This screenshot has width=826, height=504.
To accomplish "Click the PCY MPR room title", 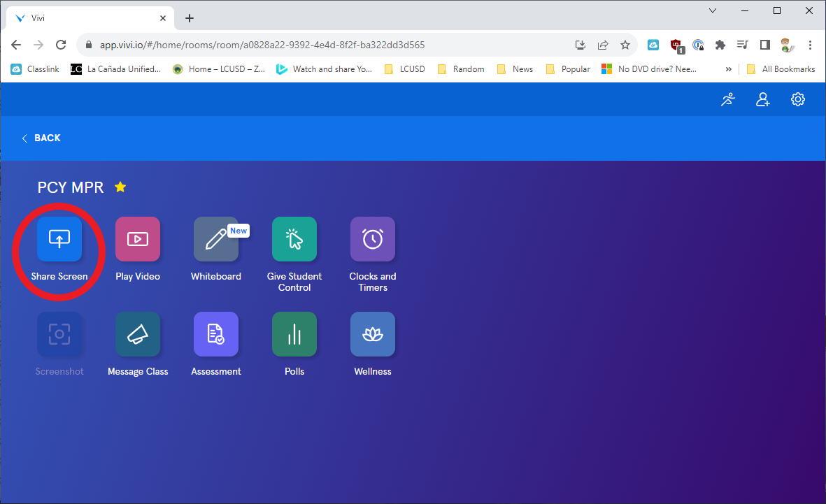I will click(x=71, y=187).
